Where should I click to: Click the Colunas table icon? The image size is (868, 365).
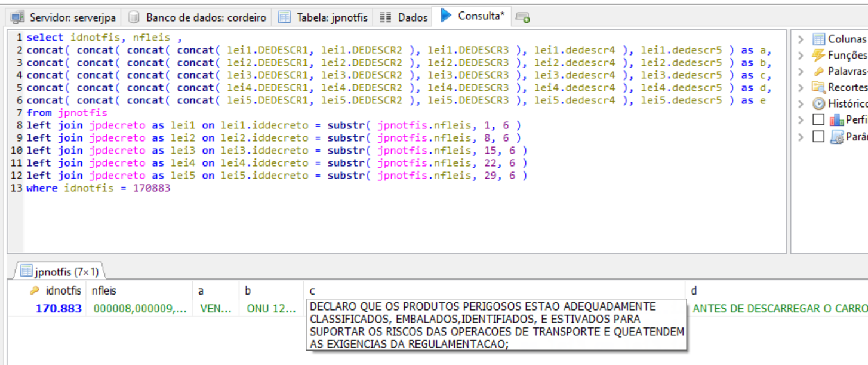(818, 39)
